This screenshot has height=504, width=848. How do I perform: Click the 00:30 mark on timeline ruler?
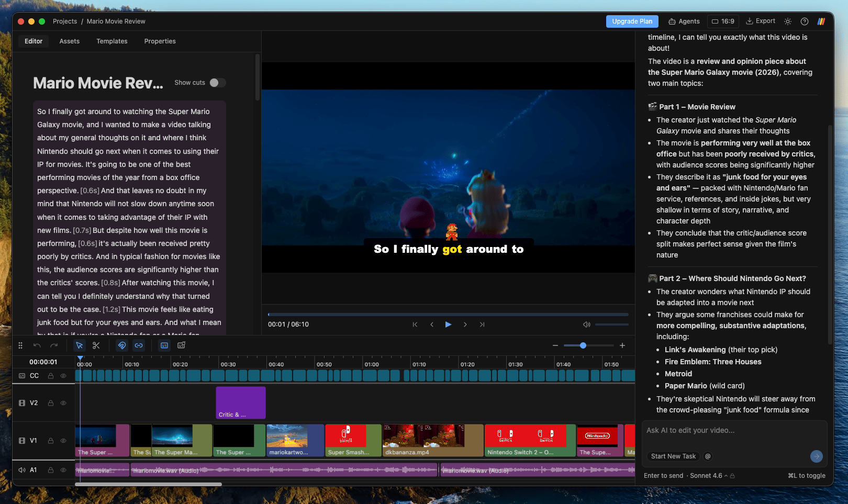click(x=228, y=364)
